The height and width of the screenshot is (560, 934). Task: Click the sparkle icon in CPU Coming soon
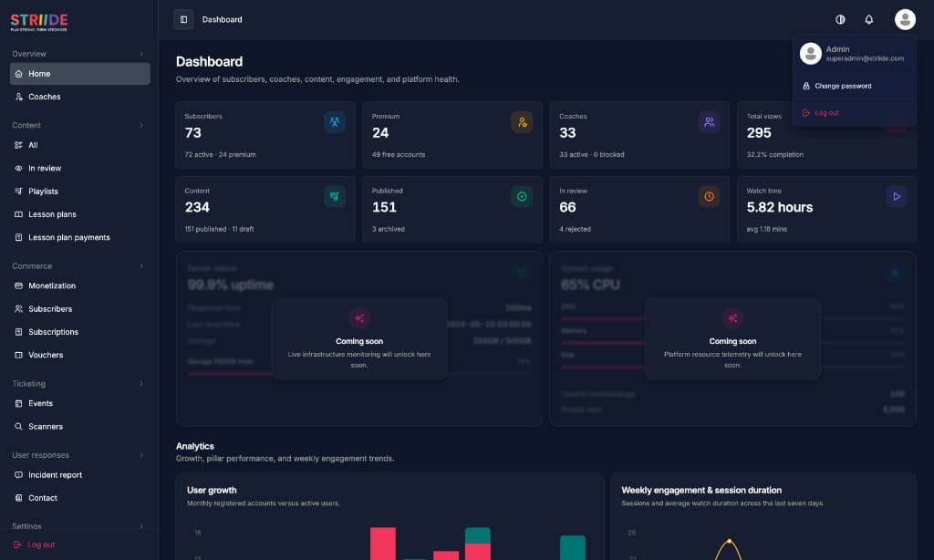(x=732, y=318)
